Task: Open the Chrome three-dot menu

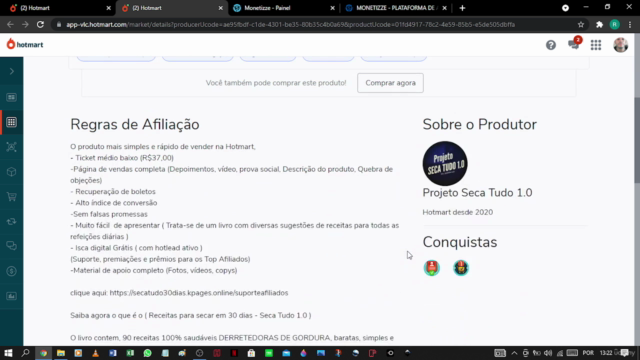Action: click(x=630, y=24)
